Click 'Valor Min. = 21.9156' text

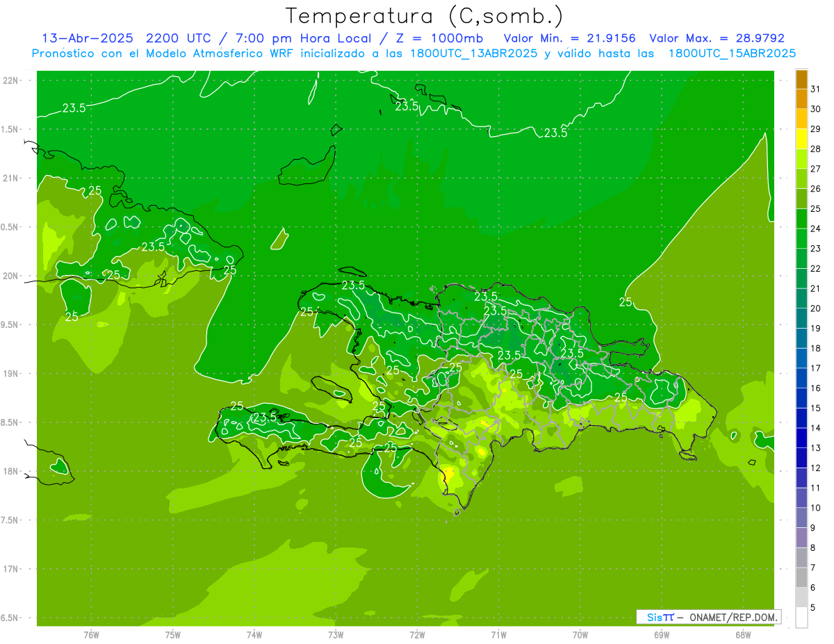coord(569,38)
